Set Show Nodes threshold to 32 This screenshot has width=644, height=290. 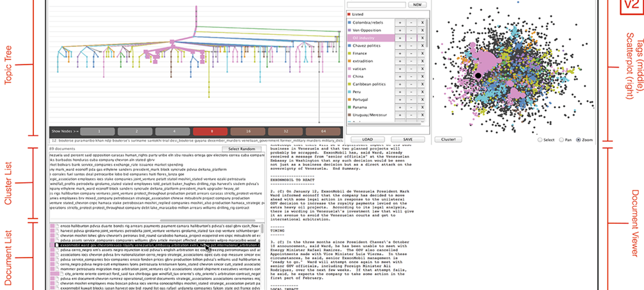click(x=286, y=132)
